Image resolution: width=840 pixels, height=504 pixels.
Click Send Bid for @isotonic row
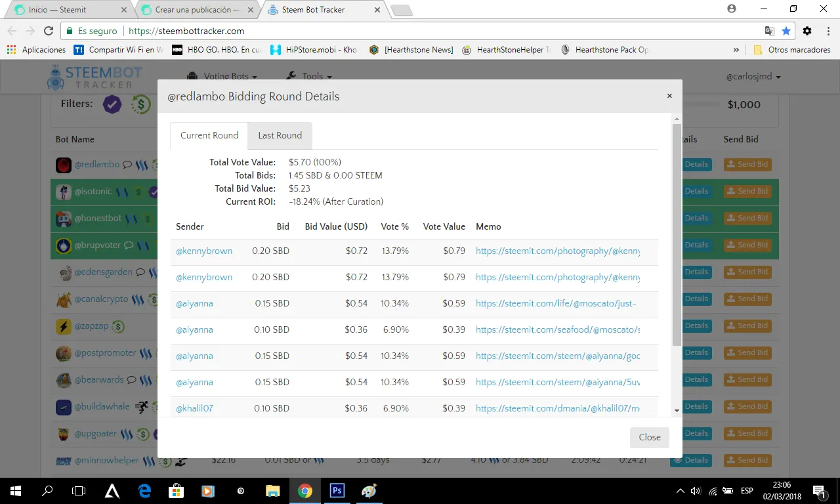point(747,191)
